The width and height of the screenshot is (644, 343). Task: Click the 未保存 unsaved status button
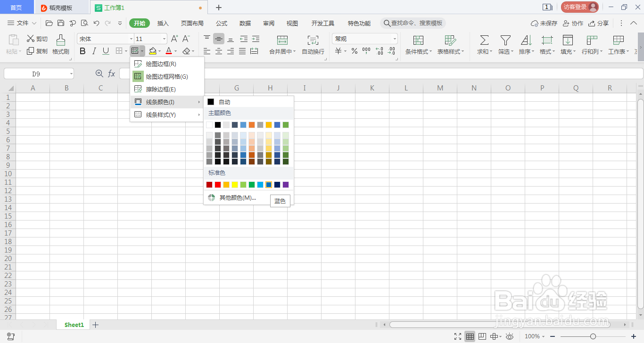pyautogui.click(x=544, y=23)
